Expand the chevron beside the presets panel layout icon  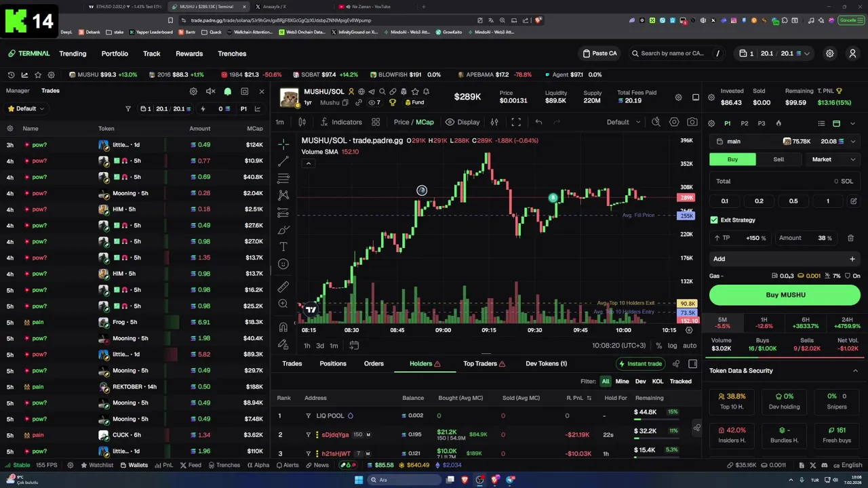[852, 123]
